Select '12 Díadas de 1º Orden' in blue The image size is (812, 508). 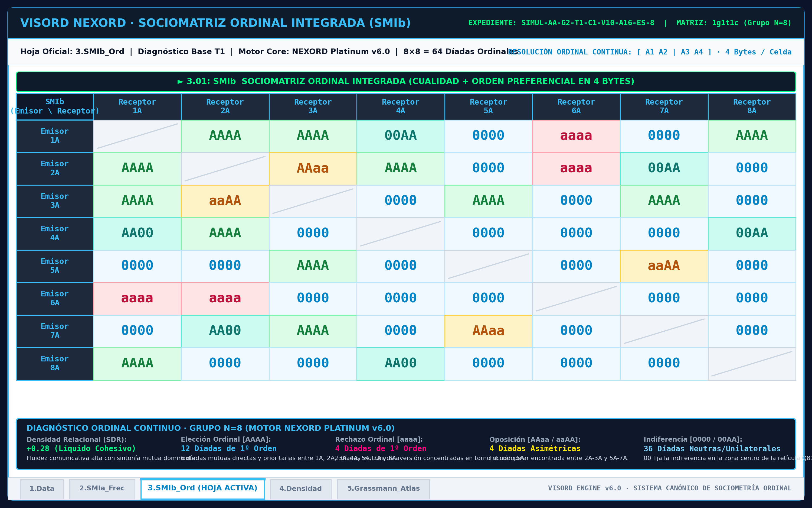pyautogui.click(x=228, y=449)
